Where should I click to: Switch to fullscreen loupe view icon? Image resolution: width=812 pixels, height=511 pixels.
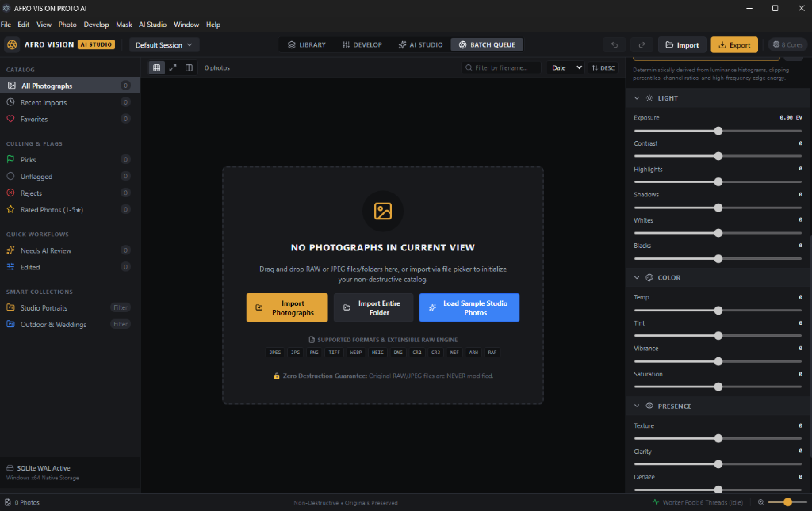[173, 68]
